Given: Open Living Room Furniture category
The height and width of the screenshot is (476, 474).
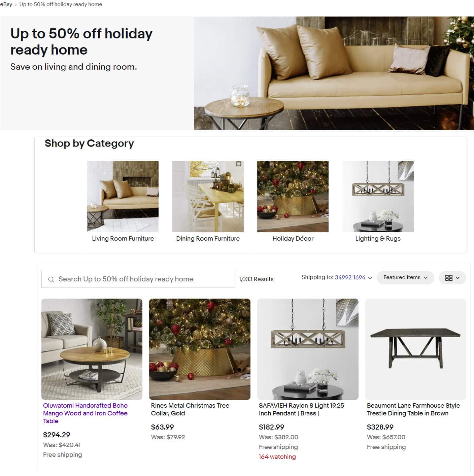Looking at the screenshot, I should tap(123, 238).
